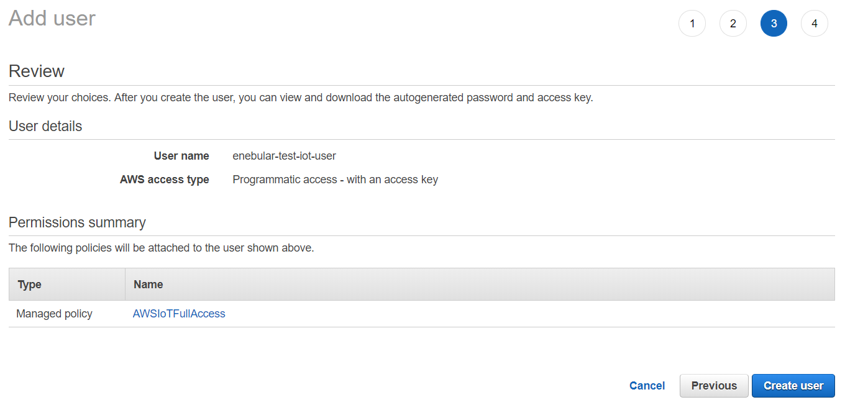
Task: Click the Name column header
Action: [x=148, y=285]
